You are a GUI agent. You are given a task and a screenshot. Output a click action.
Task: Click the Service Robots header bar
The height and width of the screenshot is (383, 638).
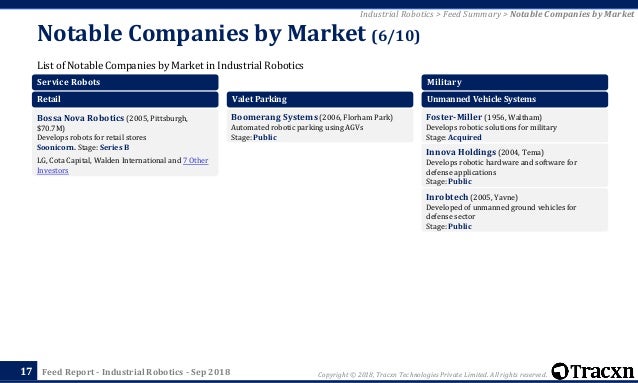(x=125, y=82)
